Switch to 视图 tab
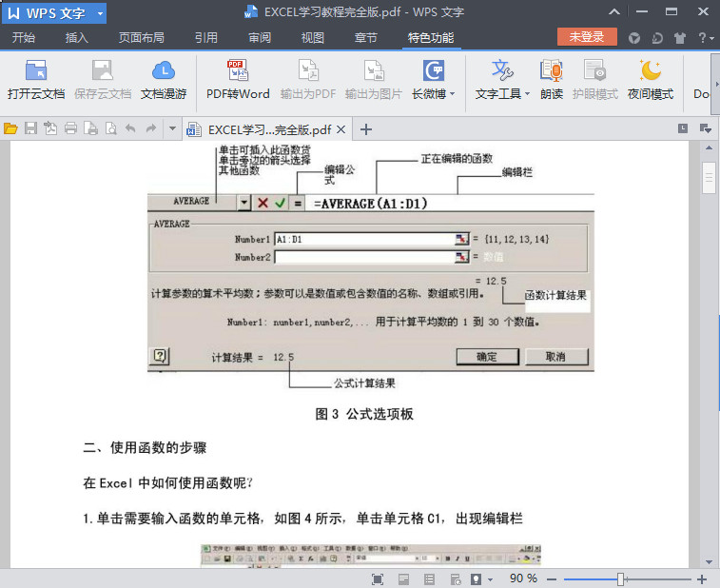Image resolution: width=720 pixels, height=588 pixels. pyautogui.click(x=313, y=38)
